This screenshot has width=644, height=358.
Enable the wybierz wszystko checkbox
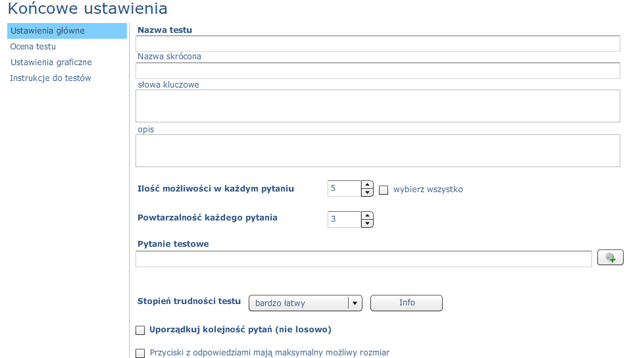(x=384, y=190)
